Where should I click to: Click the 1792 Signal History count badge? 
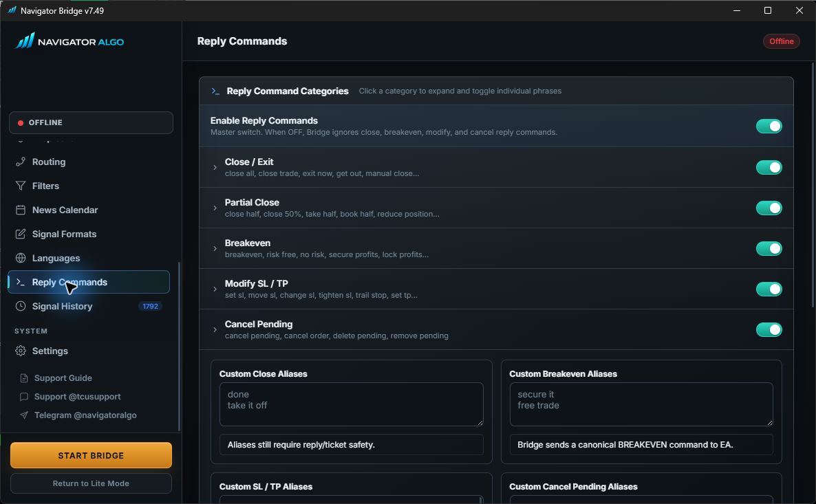pos(151,307)
